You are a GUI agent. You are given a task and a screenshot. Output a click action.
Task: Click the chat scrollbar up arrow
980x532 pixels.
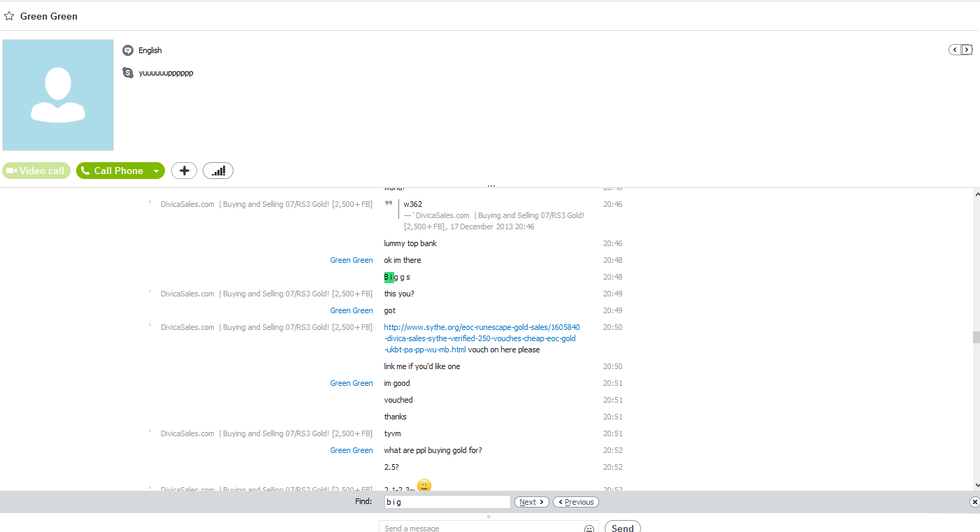976,193
